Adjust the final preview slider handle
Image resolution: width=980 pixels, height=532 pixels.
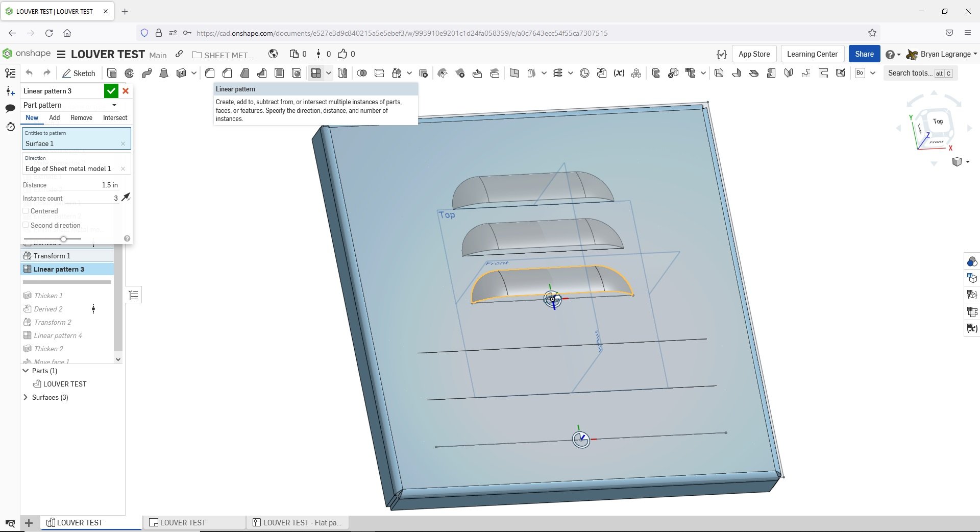(x=63, y=238)
